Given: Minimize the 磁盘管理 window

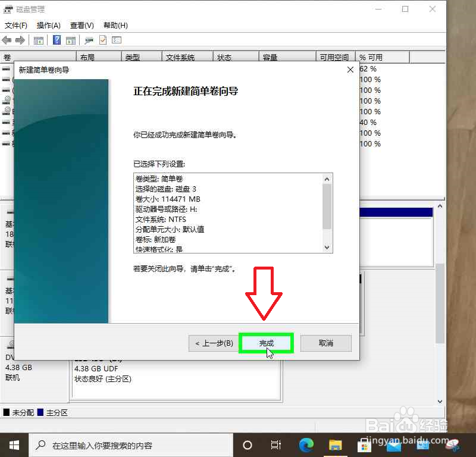Looking at the screenshot, I should [x=378, y=9].
